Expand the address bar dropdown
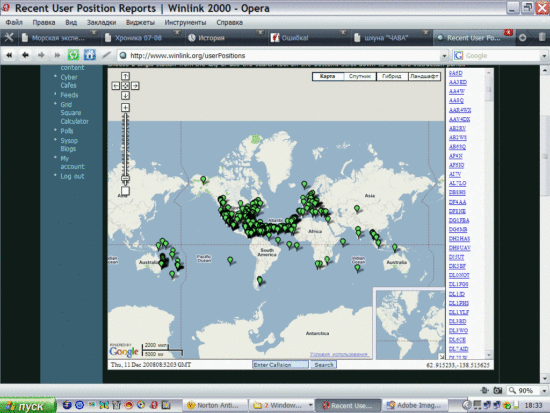This screenshot has width=550, height=413. click(x=444, y=55)
